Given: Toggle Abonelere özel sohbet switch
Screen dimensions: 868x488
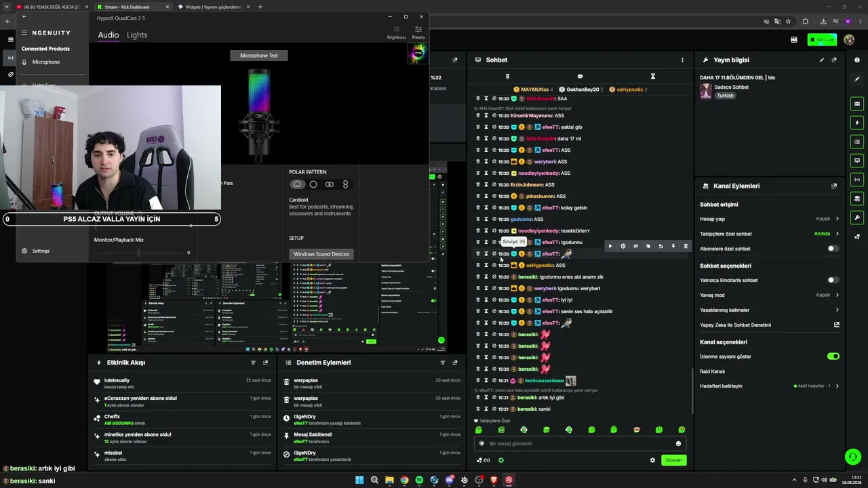Looking at the screenshot, I should (833, 249).
